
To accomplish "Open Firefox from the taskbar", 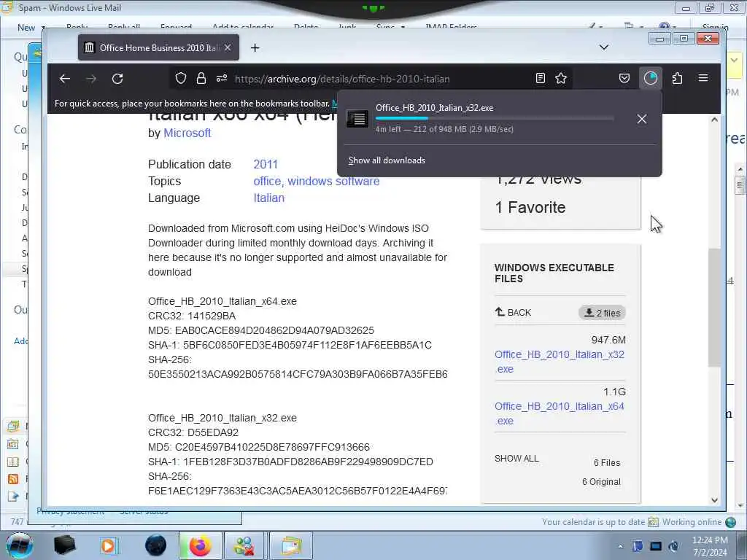I will click(200, 545).
